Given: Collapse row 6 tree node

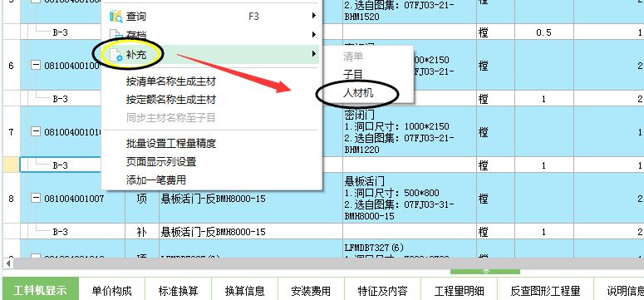Looking at the screenshot, I should point(36,65).
